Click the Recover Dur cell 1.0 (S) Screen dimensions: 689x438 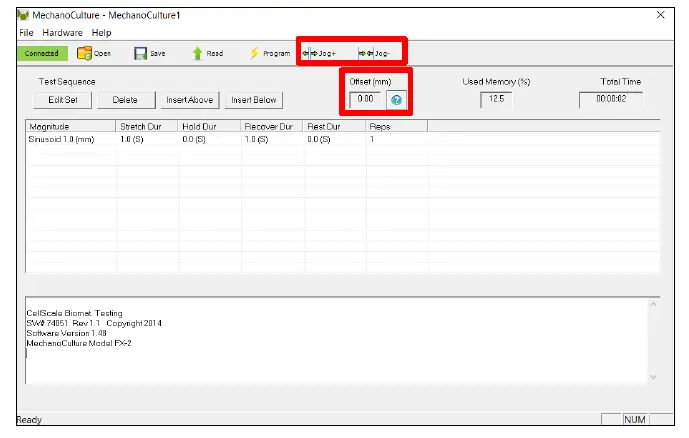(x=256, y=139)
